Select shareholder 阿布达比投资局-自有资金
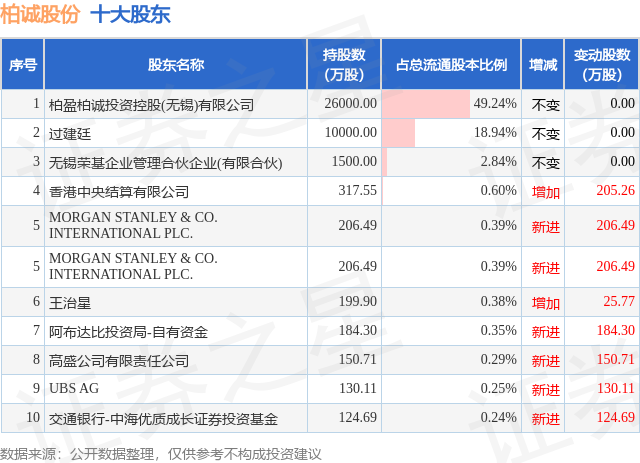Image resolution: width=640 pixels, height=463 pixels. click(x=128, y=332)
